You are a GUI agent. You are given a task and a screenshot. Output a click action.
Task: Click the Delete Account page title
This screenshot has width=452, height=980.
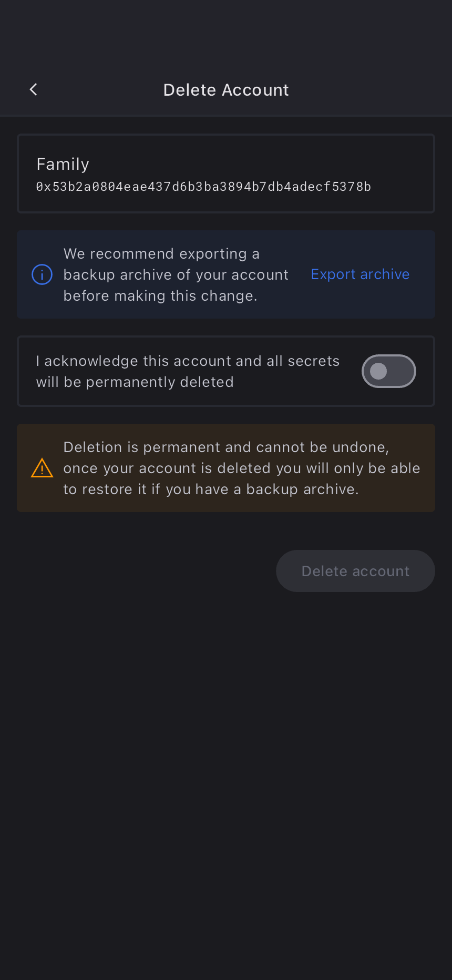coord(226,90)
